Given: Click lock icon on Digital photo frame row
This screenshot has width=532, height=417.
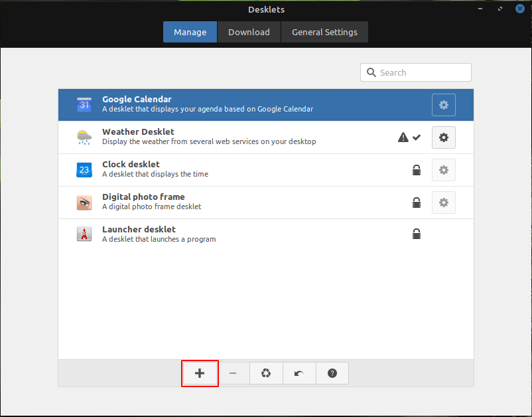Looking at the screenshot, I should click(x=417, y=203).
